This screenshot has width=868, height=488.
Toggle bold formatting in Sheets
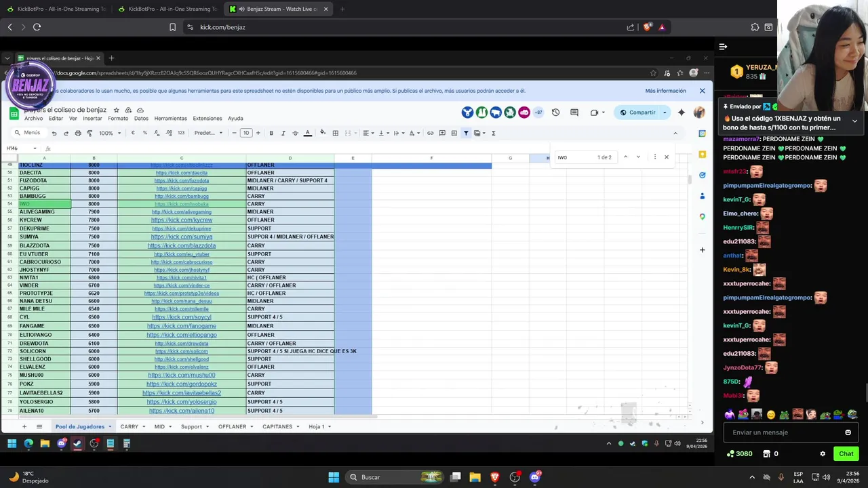point(271,134)
